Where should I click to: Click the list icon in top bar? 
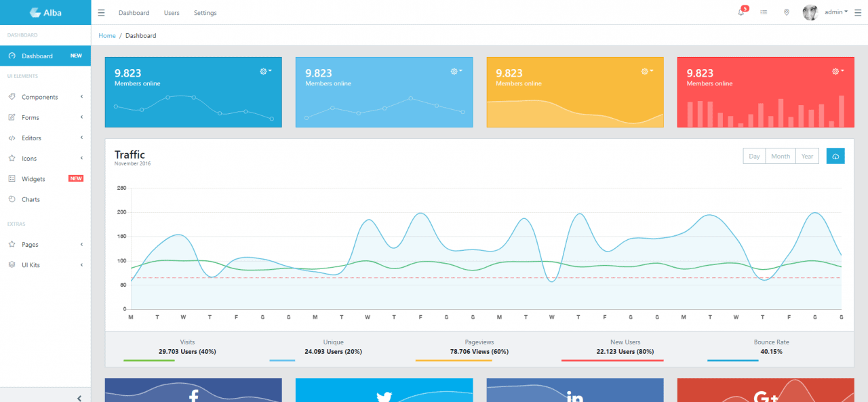[x=764, y=12]
